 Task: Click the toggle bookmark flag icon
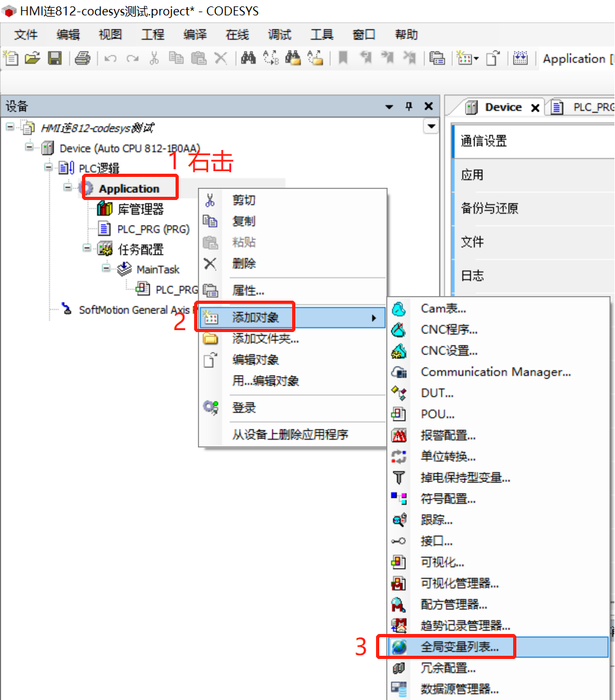tap(343, 58)
